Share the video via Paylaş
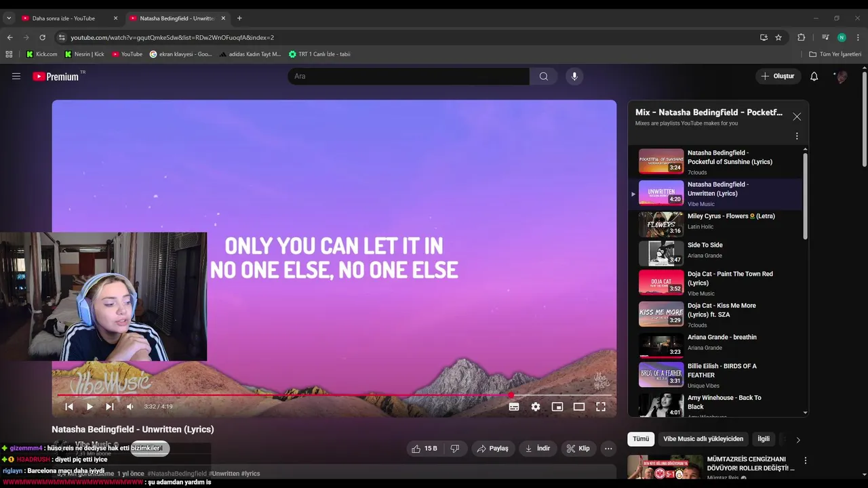This screenshot has width=868, height=488. (x=493, y=449)
